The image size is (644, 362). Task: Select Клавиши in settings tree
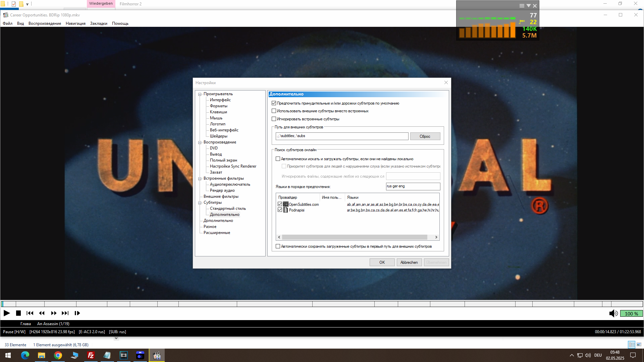pos(218,112)
